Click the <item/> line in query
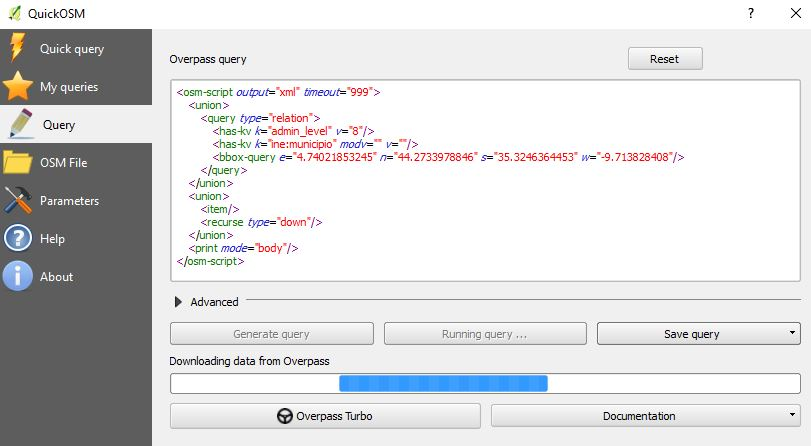The width and height of the screenshot is (811, 446). 220,210
